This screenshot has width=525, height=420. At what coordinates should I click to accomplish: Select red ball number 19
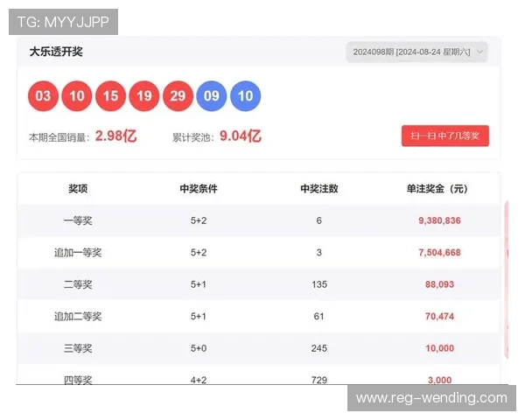pos(144,95)
